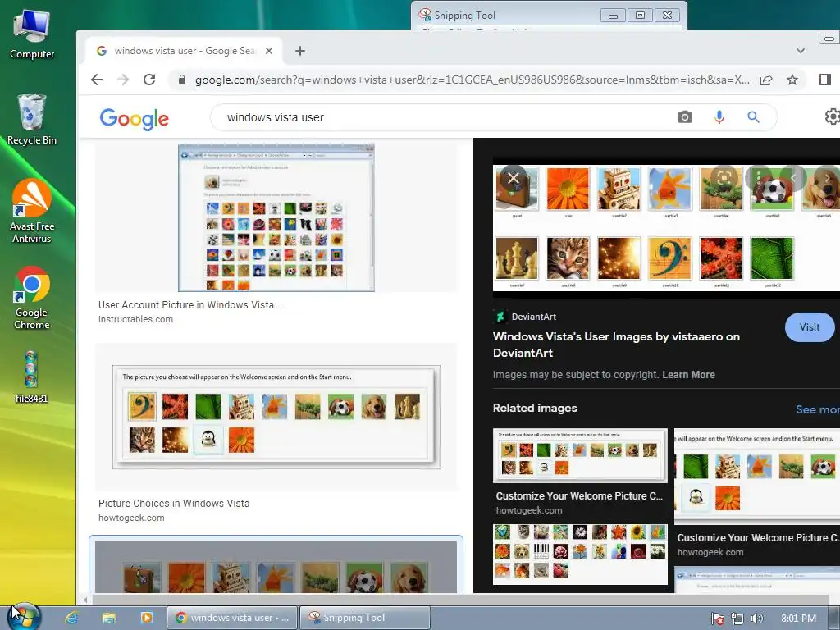This screenshot has height=630, width=840.
Task: Click the blue magnifier search icon
Action: pyautogui.click(x=753, y=116)
